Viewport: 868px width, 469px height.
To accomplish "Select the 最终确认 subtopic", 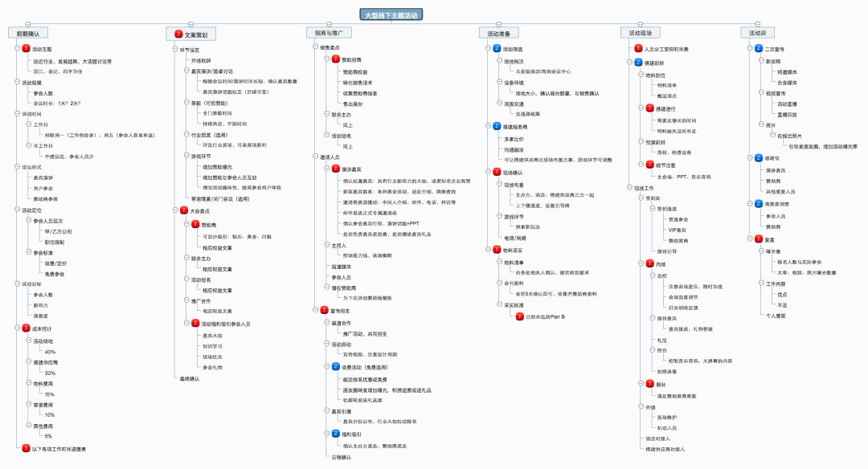I will click(x=190, y=378).
